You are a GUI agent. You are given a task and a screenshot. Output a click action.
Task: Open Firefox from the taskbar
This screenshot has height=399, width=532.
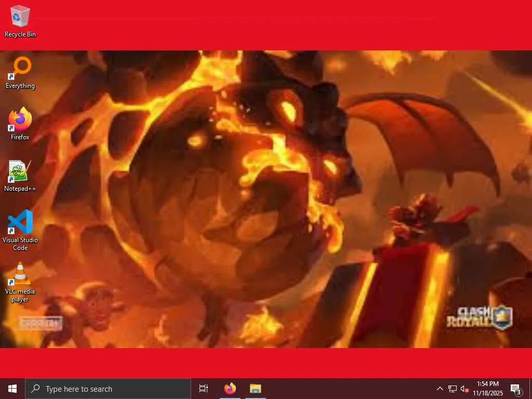[x=230, y=389]
